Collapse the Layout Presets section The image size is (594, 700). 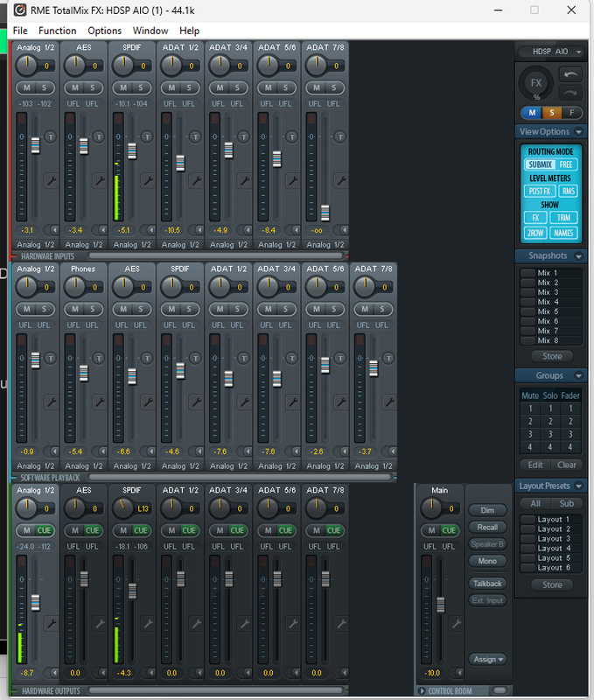578,486
